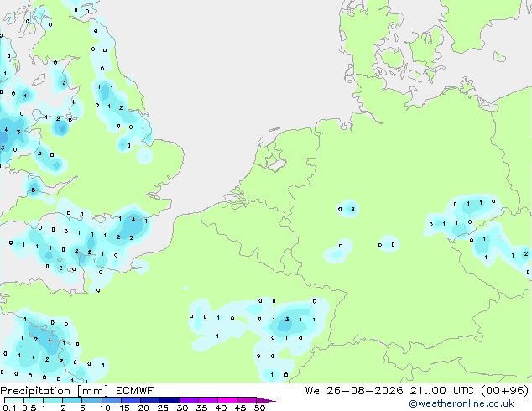Click the legend scale label 50

point(259,408)
